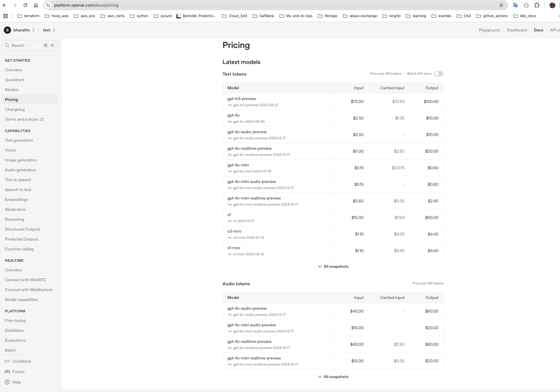Viewport: 560px width, 392px height.
Task: Reload the page with the refresh icon
Action: coord(25,5)
